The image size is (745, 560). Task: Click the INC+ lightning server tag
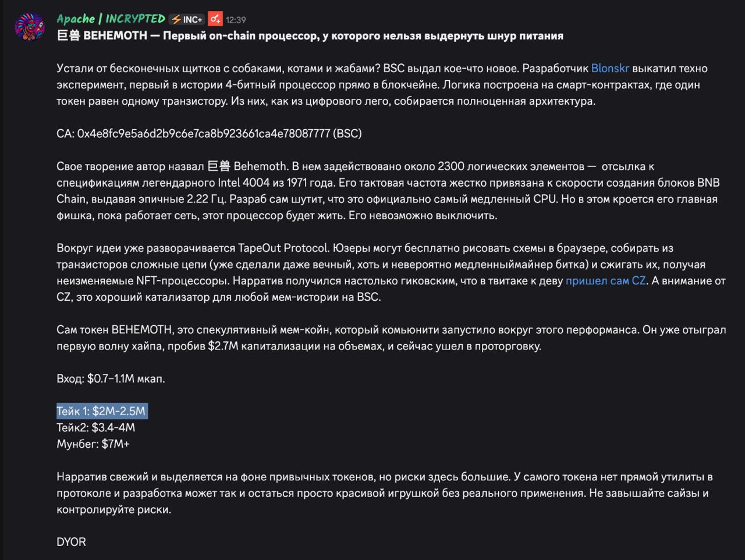pos(187,19)
